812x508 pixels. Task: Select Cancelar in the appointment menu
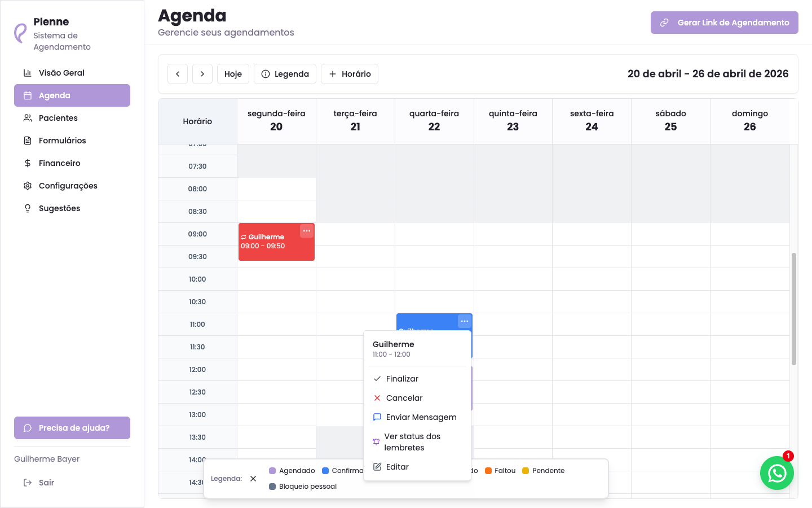click(x=404, y=398)
